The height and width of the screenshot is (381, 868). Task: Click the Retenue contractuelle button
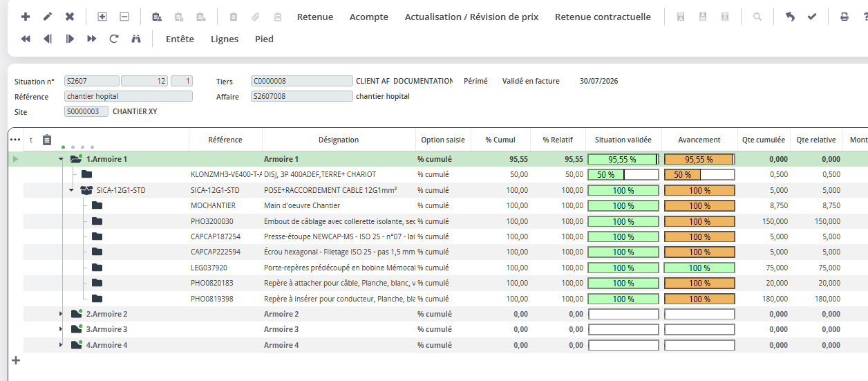pyautogui.click(x=603, y=17)
